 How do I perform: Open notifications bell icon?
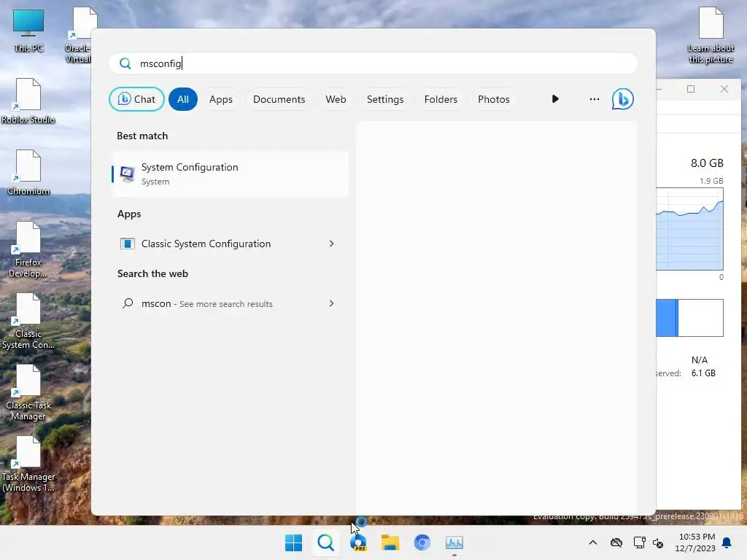pyautogui.click(x=727, y=542)
